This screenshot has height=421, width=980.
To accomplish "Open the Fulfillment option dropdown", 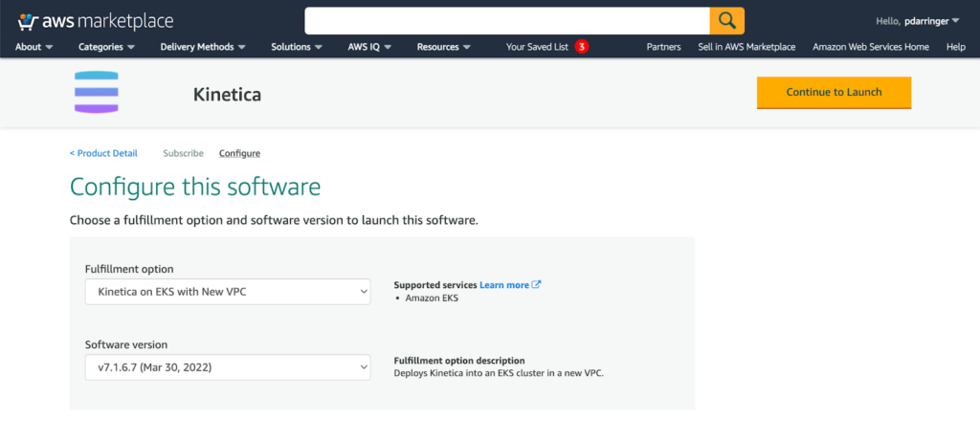I will pos(228,291).
